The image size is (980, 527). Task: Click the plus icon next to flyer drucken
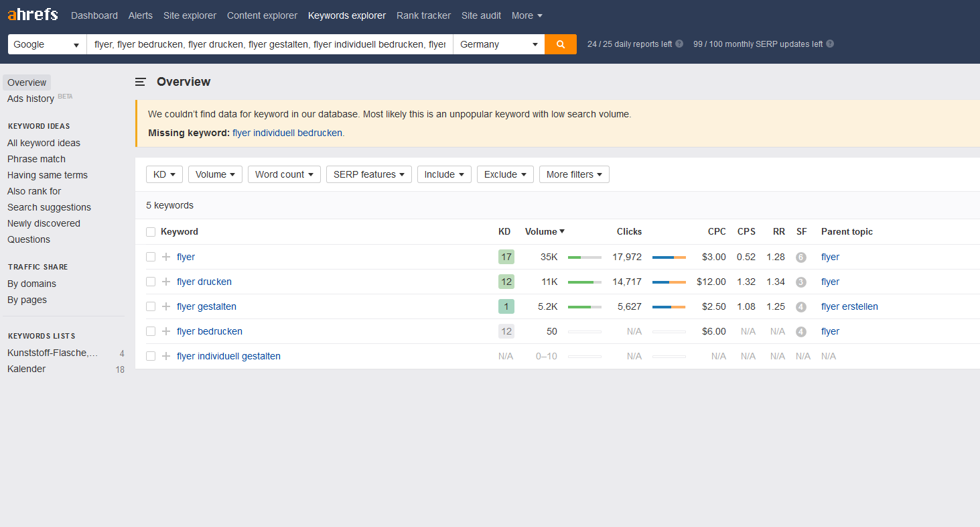pyautogui.click(x=166, y=282)
